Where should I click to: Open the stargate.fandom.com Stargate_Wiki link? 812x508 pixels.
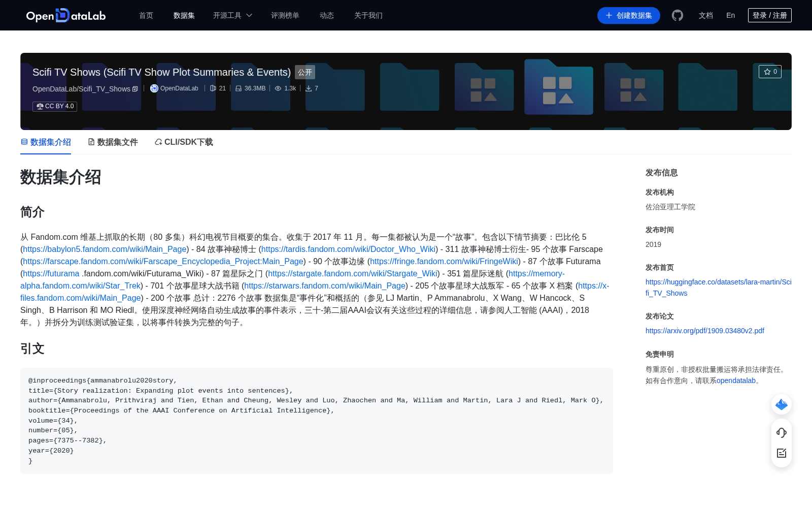point(353,273)
